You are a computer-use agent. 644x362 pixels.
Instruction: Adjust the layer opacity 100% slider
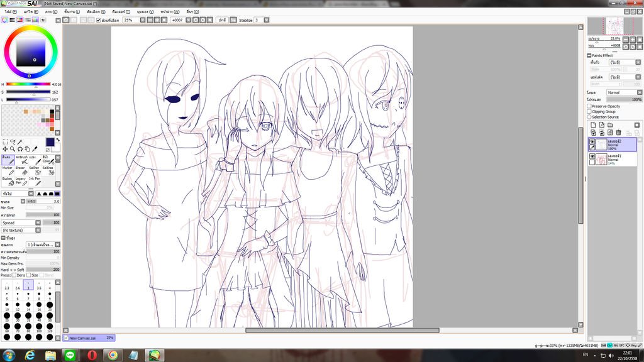click(x=625, y=99)
